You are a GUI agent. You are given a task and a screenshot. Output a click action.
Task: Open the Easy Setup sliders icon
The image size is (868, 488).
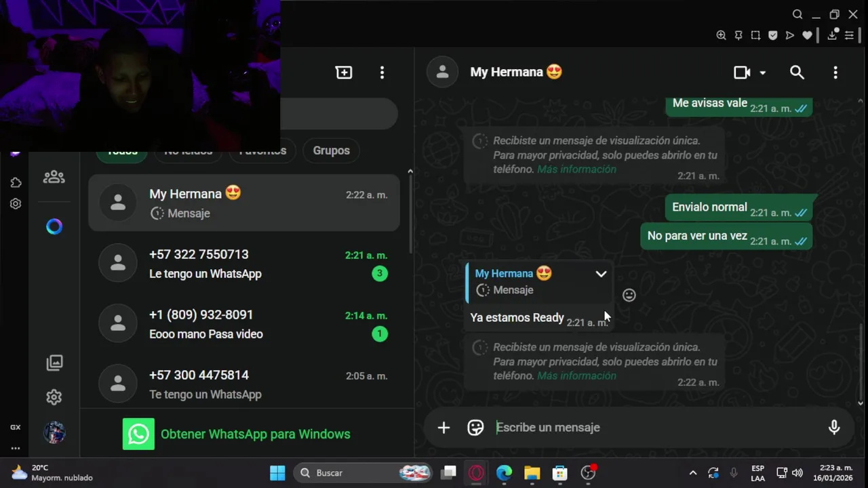click(849, 35)
